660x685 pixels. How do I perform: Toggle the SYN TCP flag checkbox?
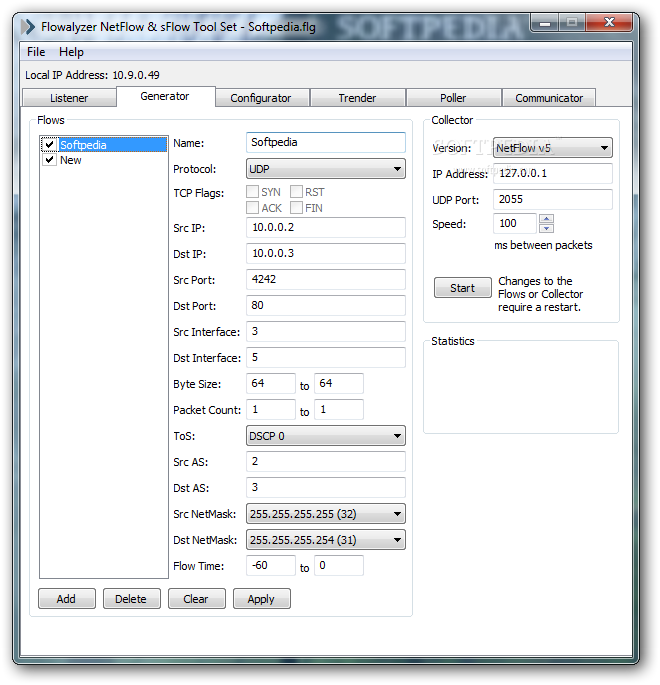[252, 192]
